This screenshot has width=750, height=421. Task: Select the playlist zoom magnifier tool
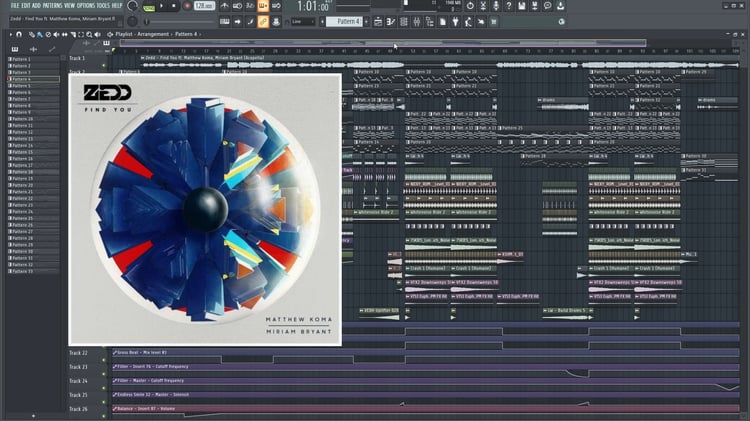pos(89,34)
